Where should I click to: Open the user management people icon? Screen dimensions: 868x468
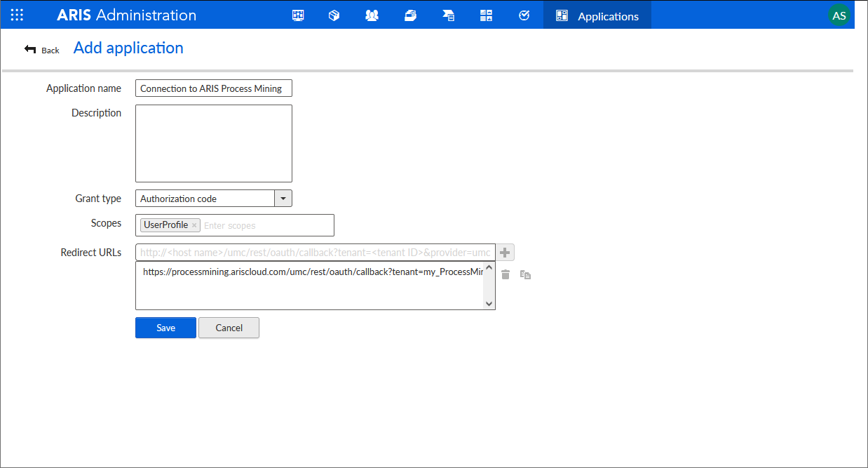coord(372,15)
